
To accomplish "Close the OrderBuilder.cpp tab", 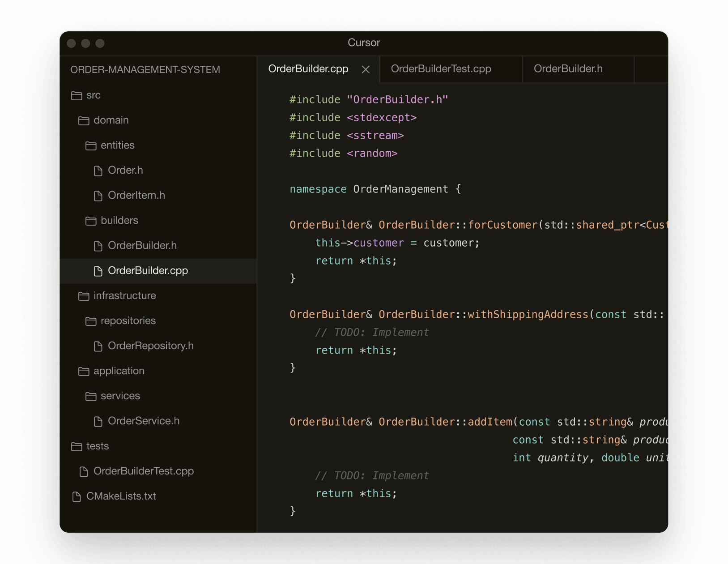I will (x=366, y=69).
